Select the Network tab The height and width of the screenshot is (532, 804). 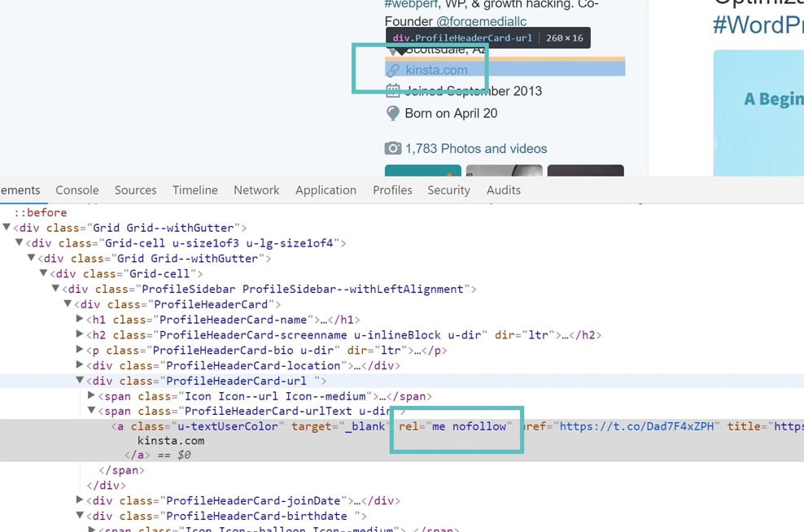(256, 190)
